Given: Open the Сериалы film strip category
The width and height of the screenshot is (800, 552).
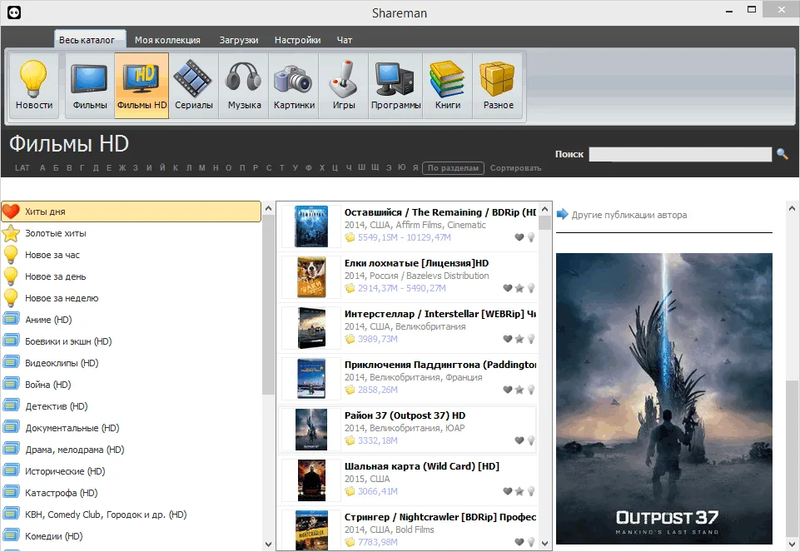Looking at the screenshot, I should click(x=192, y=85).
